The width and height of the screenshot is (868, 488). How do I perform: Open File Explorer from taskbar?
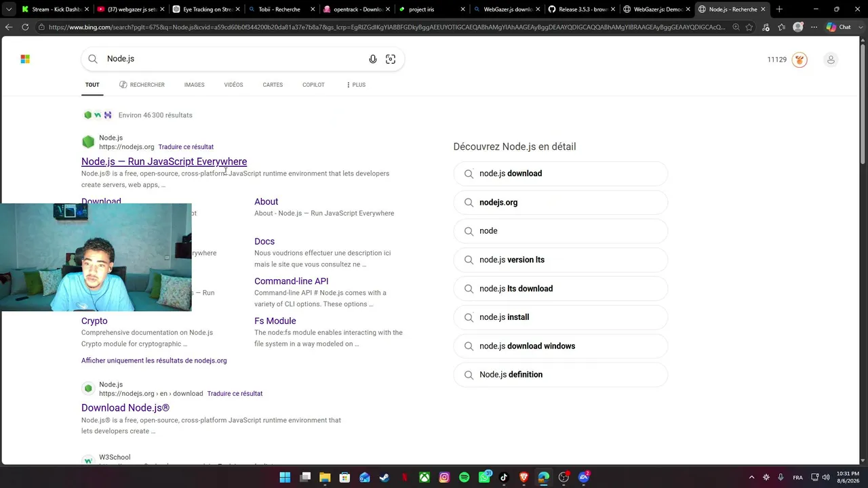point(325,477)
